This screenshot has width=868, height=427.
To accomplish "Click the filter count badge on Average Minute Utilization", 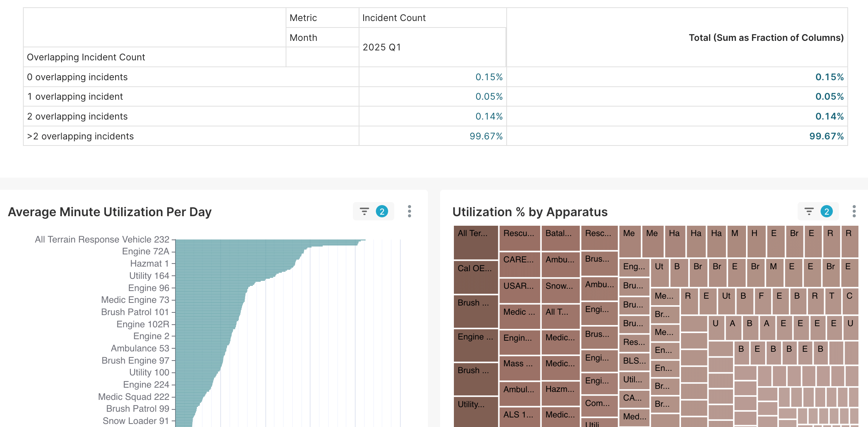I will point(382,211).
